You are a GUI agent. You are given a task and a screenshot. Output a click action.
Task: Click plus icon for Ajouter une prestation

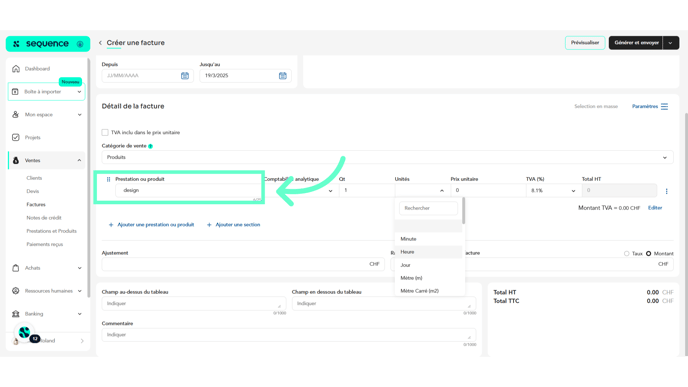click(x=111, y=225)
